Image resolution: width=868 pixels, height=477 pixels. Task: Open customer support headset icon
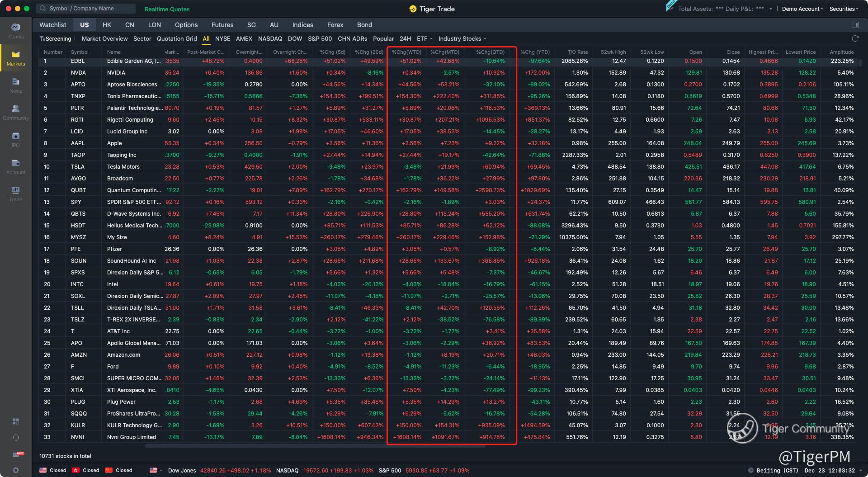tap(16, 438)
